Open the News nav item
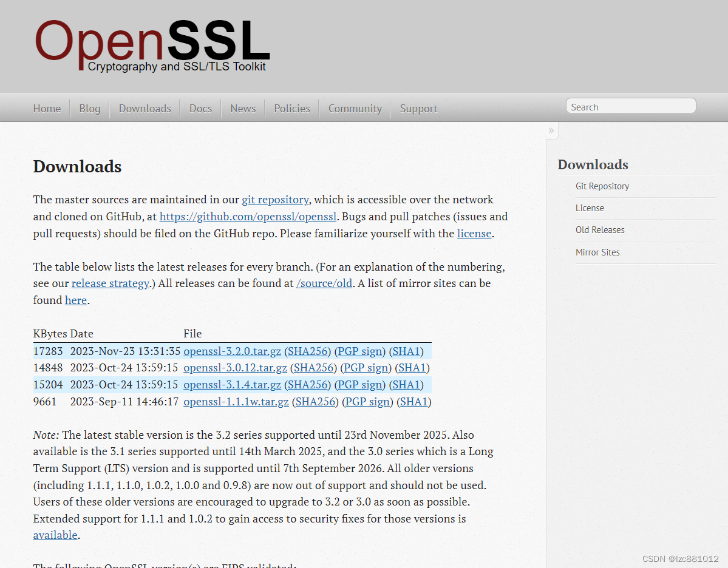Image resolution: width=728 pixels, height=568 pixels. click(x=243, y=108)
